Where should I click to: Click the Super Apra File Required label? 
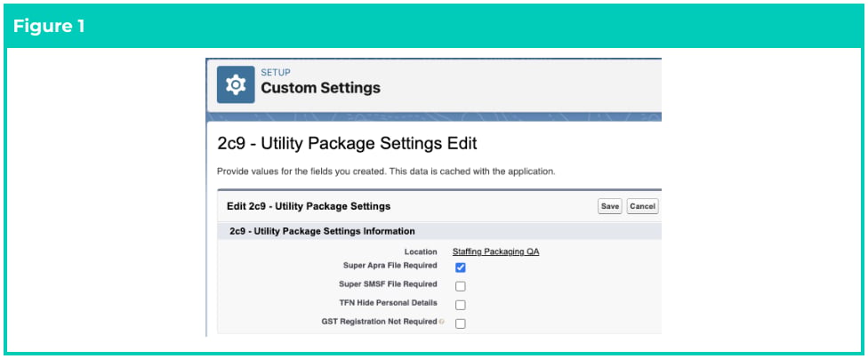tap(390, 266)
